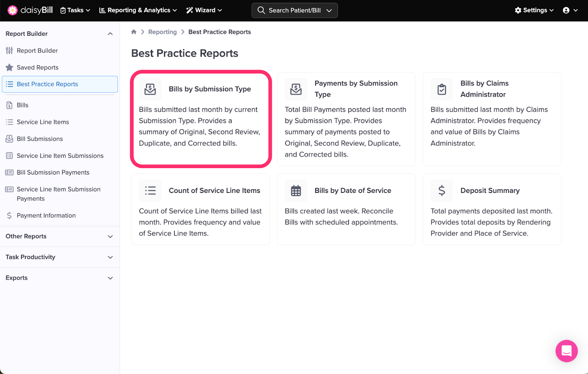Click the Search Patient/Bill field

(294, 10)
